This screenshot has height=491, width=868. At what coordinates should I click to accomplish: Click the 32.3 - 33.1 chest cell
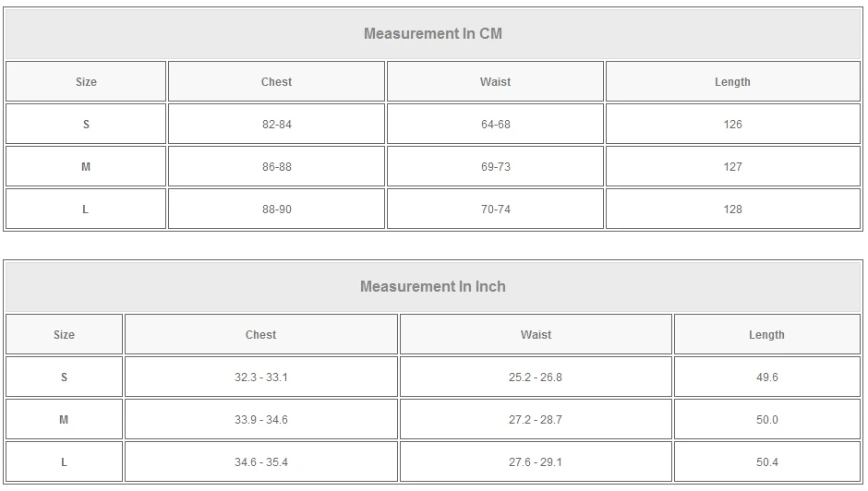pyautogui.click(x=260, y=377)
